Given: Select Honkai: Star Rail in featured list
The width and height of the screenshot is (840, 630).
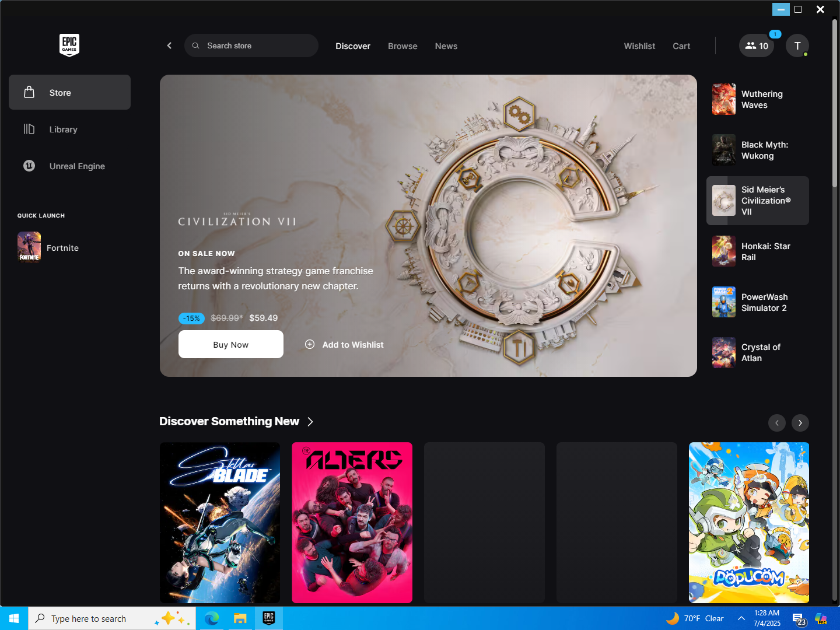Looking at the screenshot, I should (758, 251).
